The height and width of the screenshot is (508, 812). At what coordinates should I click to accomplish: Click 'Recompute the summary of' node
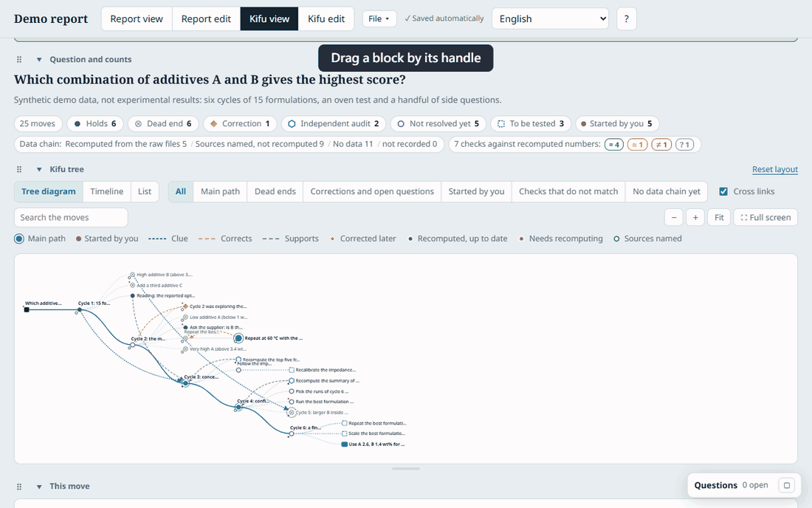coord(292,380)
